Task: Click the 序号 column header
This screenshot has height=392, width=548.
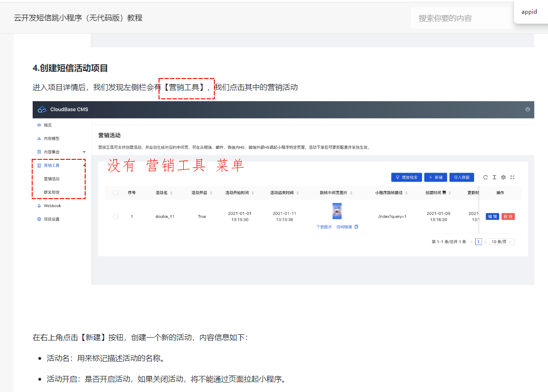Action: [x=132, y=192]
